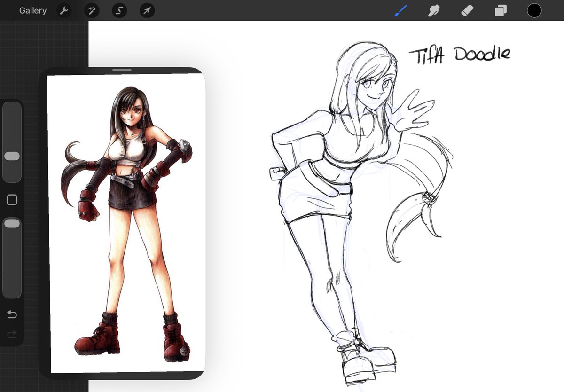Select the Brush tool

pos(400,10)
